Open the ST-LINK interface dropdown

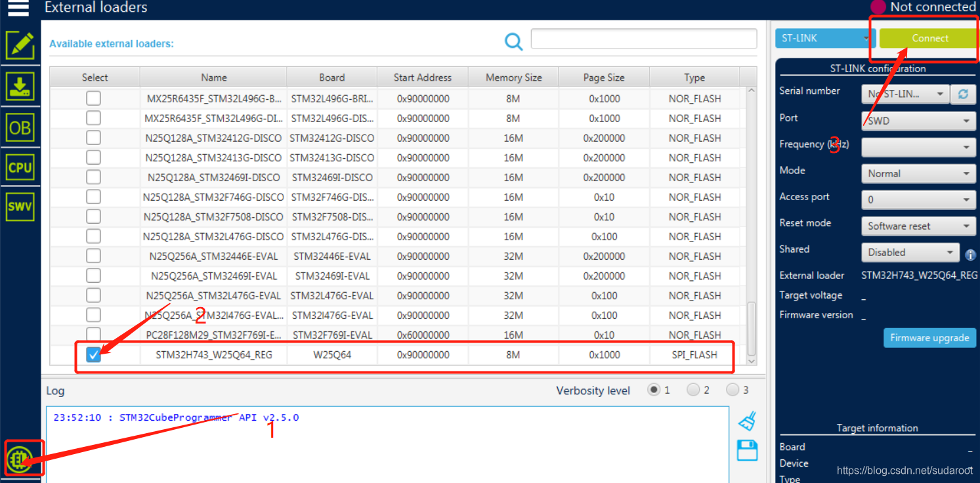coord(825,38)
